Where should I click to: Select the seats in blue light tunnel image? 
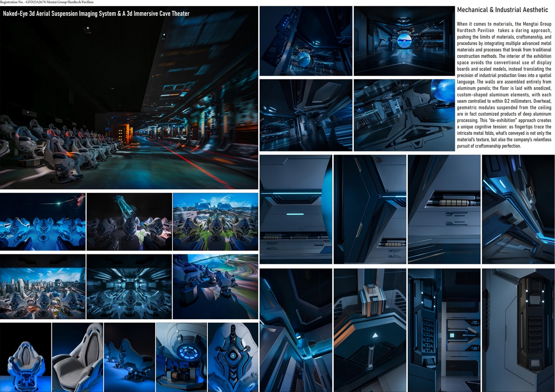(x=129, y=287)
